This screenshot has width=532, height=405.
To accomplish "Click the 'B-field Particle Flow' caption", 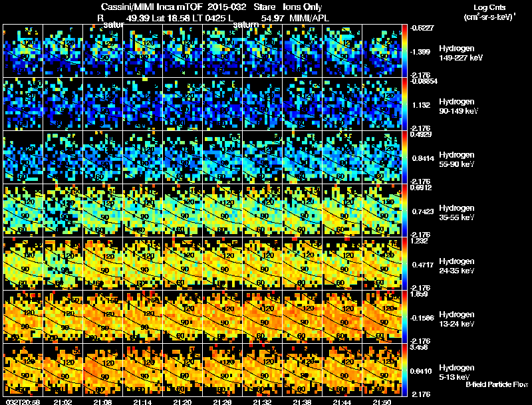I will 497,384.
